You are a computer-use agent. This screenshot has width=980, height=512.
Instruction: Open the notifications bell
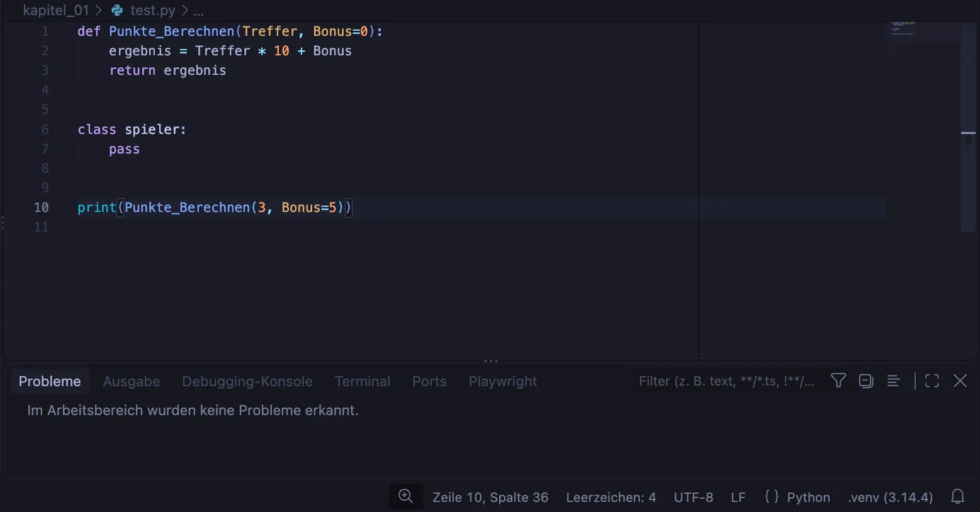[x=958, y=497]
